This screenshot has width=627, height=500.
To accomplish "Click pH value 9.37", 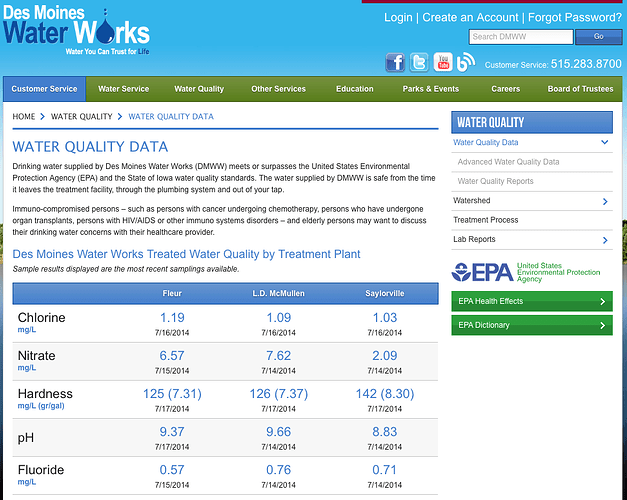I will (x=172, y=432).
